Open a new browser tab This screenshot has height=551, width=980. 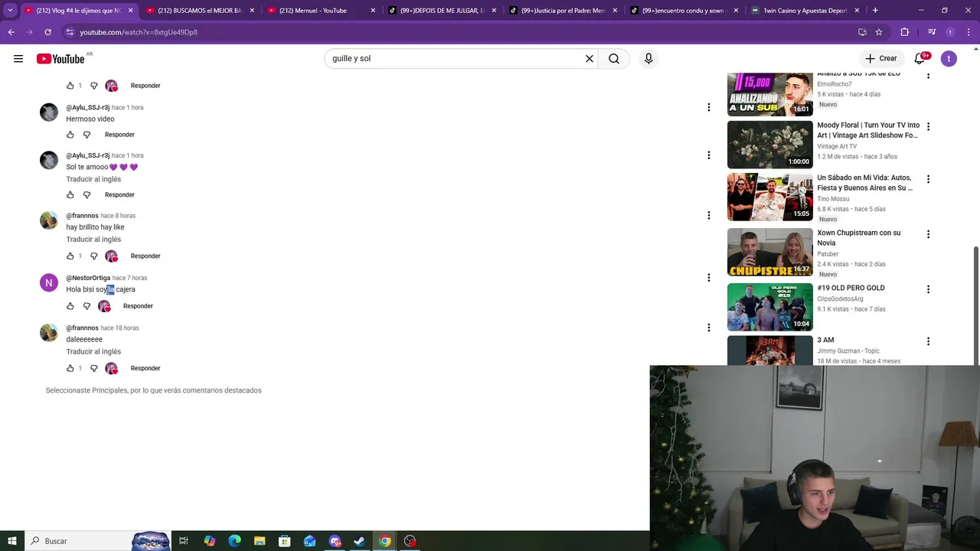pyautogui.click(x=875, y=11)
